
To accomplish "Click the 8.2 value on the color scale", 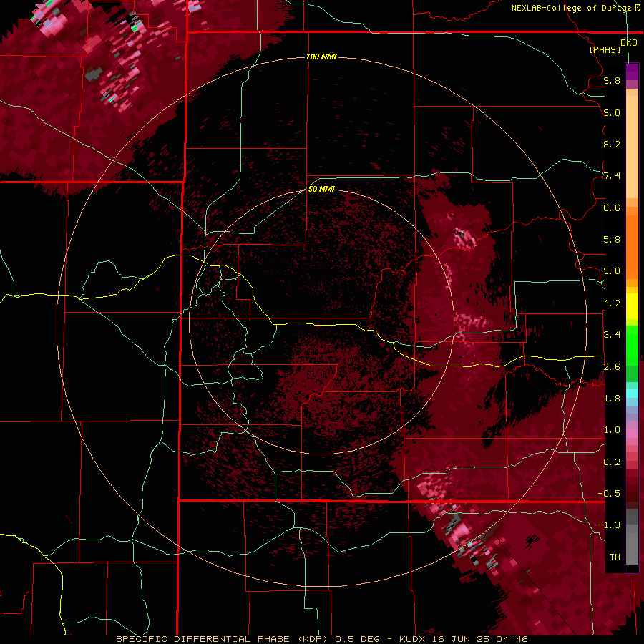I will click(612, 144).
